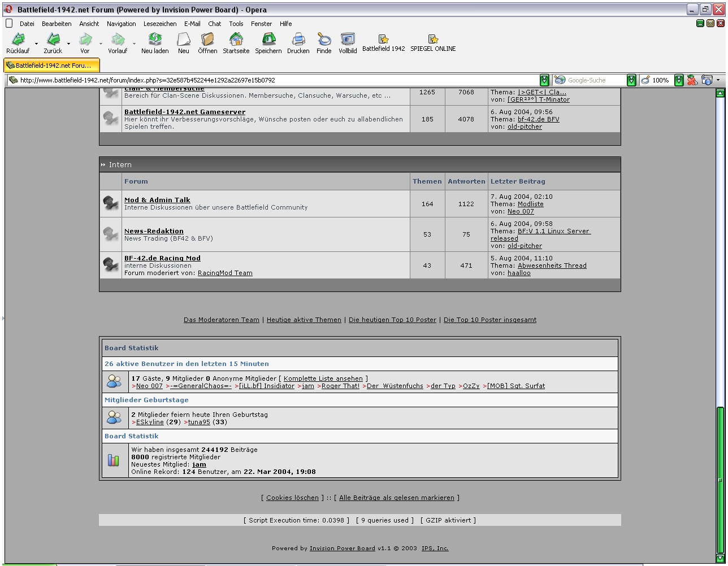Open the Invision Power Board footer link
The width and height of the screenshot is (728, 566).
coord(343,548)
